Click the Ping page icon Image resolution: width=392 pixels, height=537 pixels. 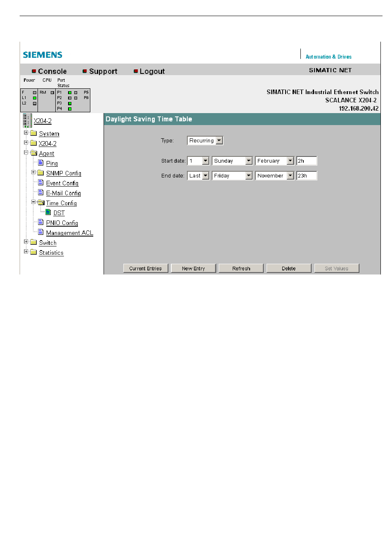click(40, 163)
